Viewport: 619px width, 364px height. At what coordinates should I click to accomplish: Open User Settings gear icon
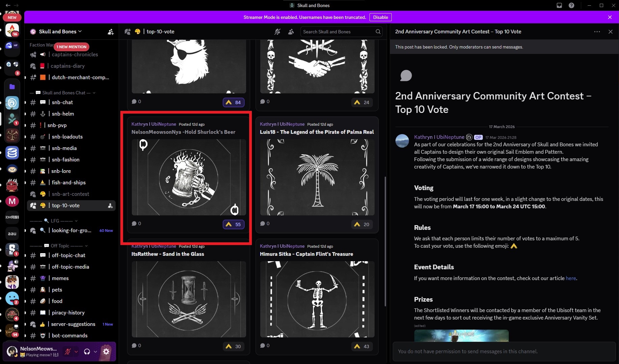pyautogui.click(x=106, y=352)
